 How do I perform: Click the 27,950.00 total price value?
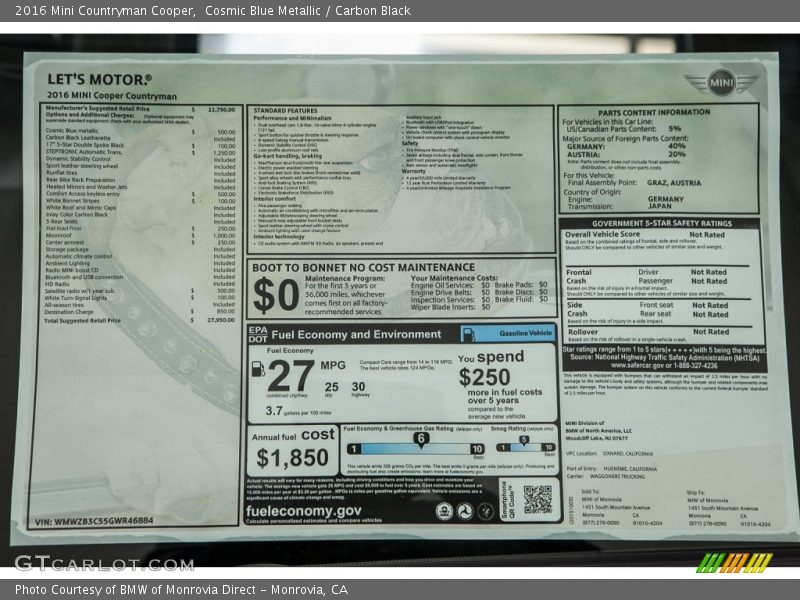221,320
